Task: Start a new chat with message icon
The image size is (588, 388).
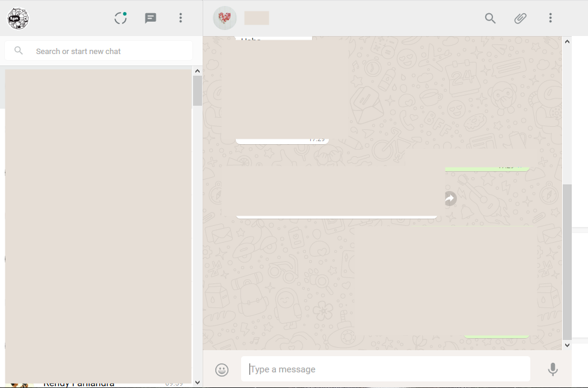Action: point(150,18)
